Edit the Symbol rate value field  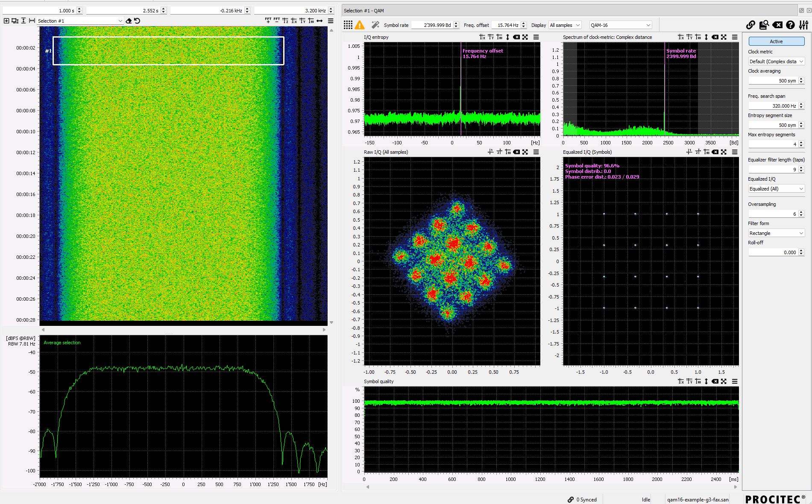click(431, 25)
